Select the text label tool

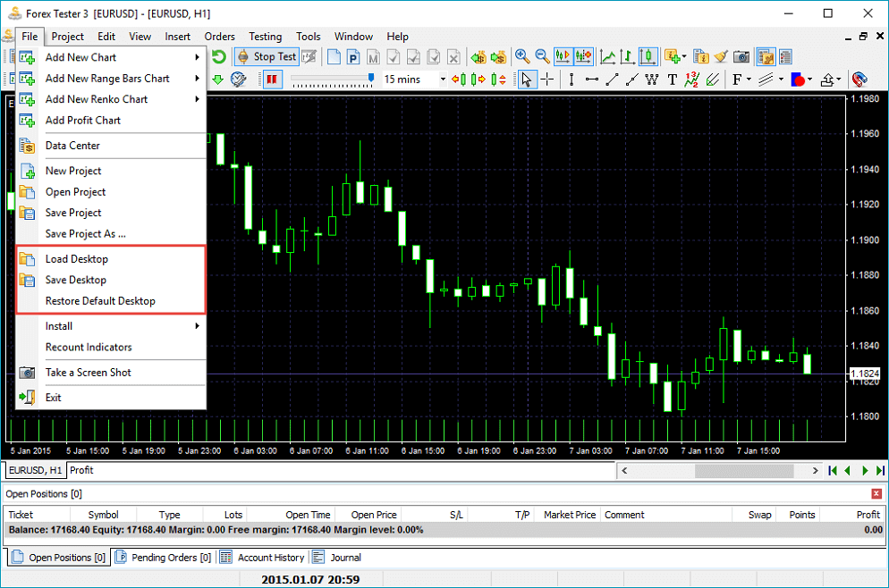(x=672, y=80)
